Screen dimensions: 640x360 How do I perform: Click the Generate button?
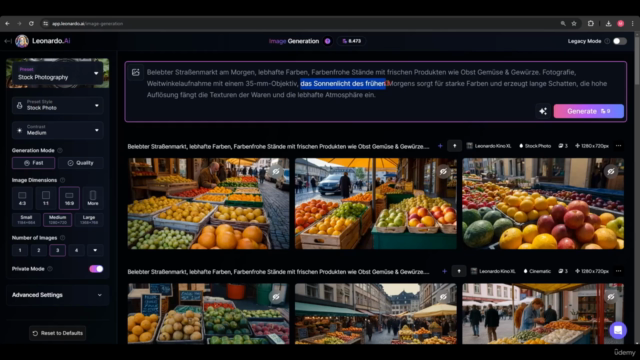589,111
